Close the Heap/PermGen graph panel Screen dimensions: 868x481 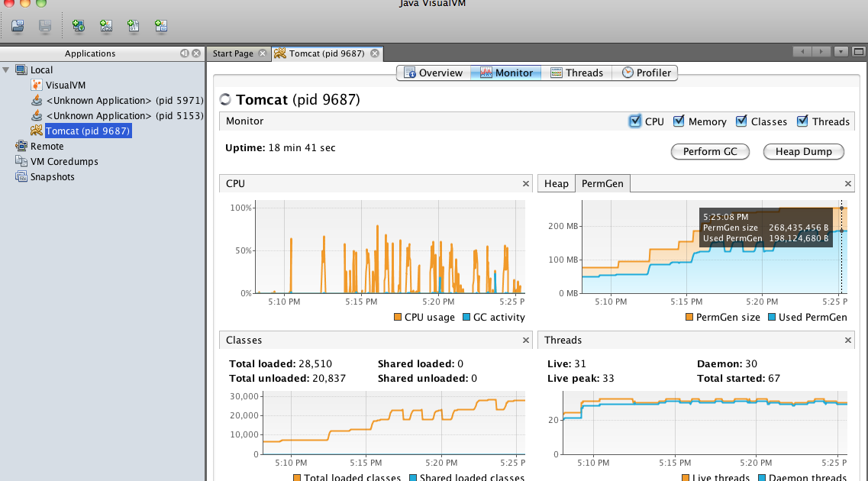pos(847,184)
